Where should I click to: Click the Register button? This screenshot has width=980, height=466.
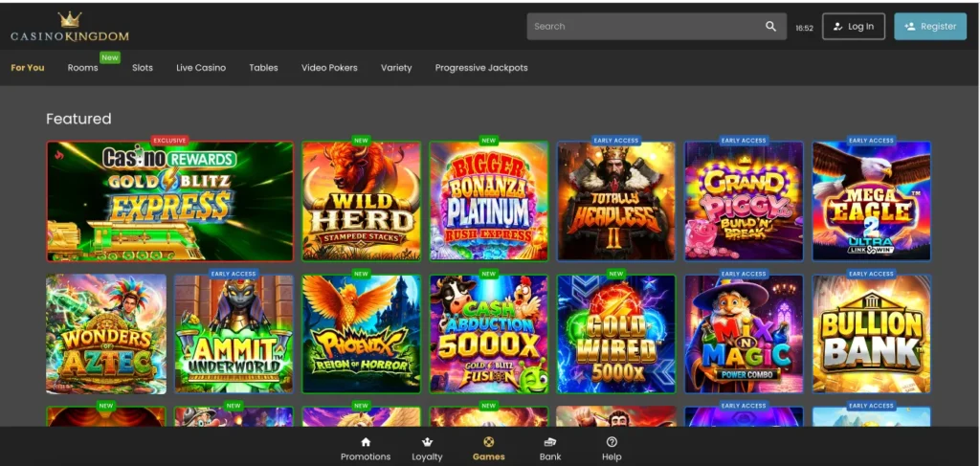point(930,26)
